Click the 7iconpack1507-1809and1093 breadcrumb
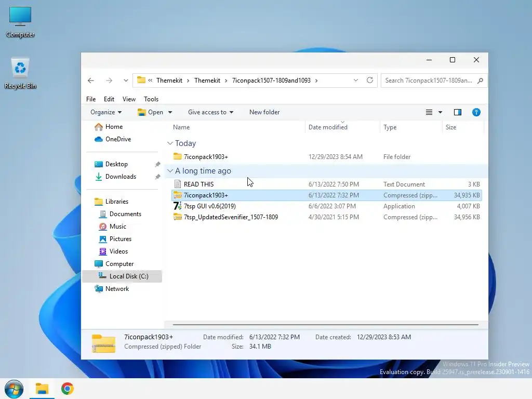The image size is (532, 399). (x=271, y=81)
